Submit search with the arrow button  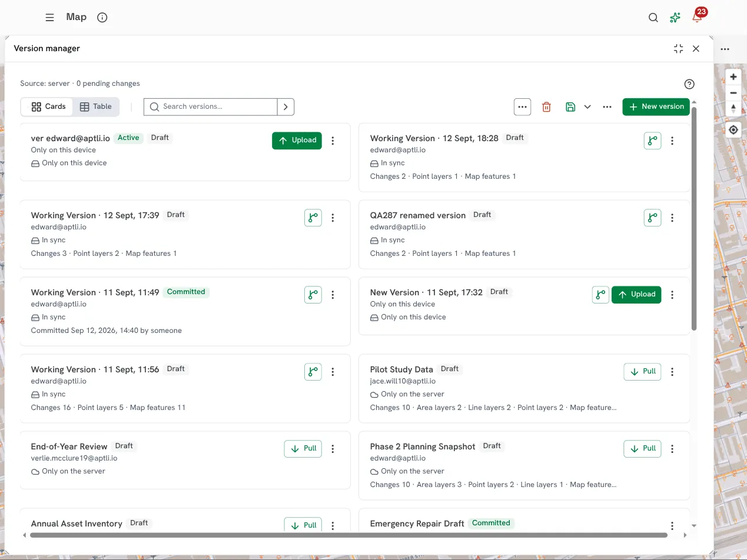[285, 106]
